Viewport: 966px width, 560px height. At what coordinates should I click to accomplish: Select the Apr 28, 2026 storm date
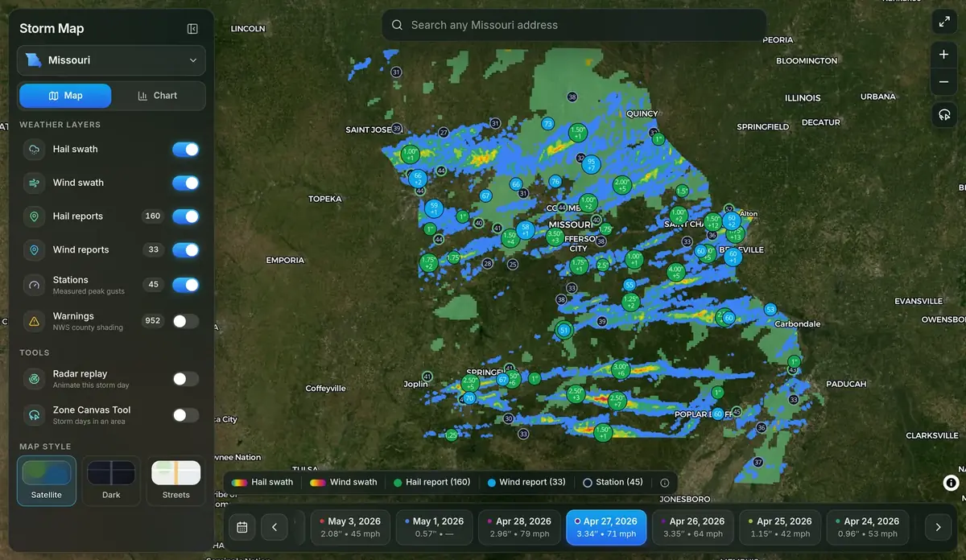[520, 528]
